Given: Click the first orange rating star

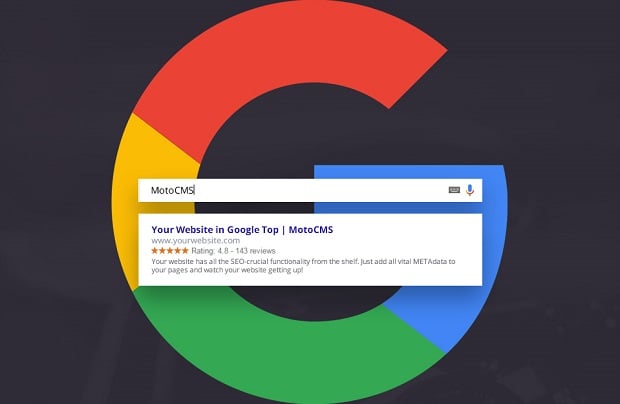Looking at the screenshot, I should (x=155, y=251).
